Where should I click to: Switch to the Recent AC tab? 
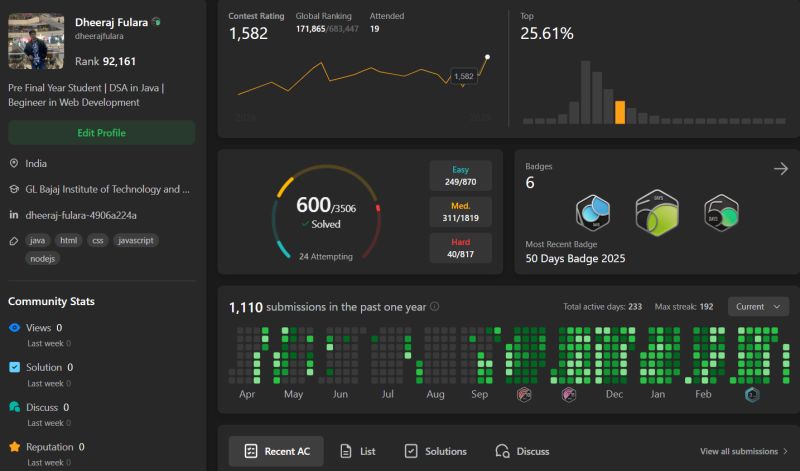pyautogui.click(x=276, y=451)
